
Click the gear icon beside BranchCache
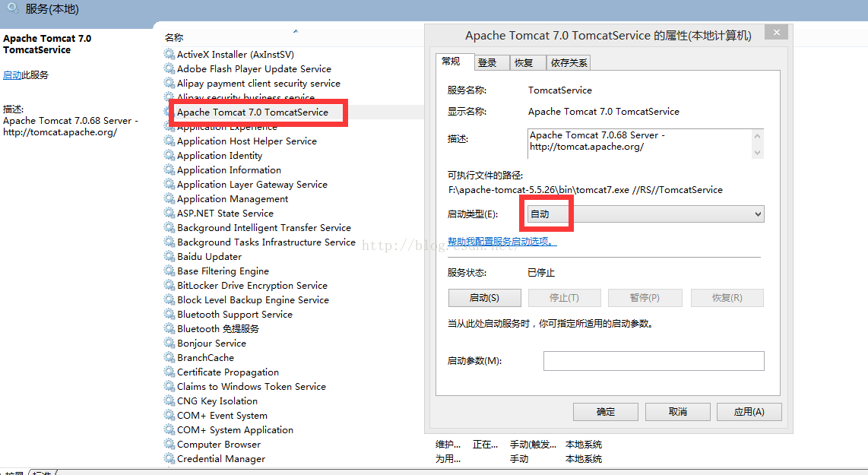[x=169, y=357]
